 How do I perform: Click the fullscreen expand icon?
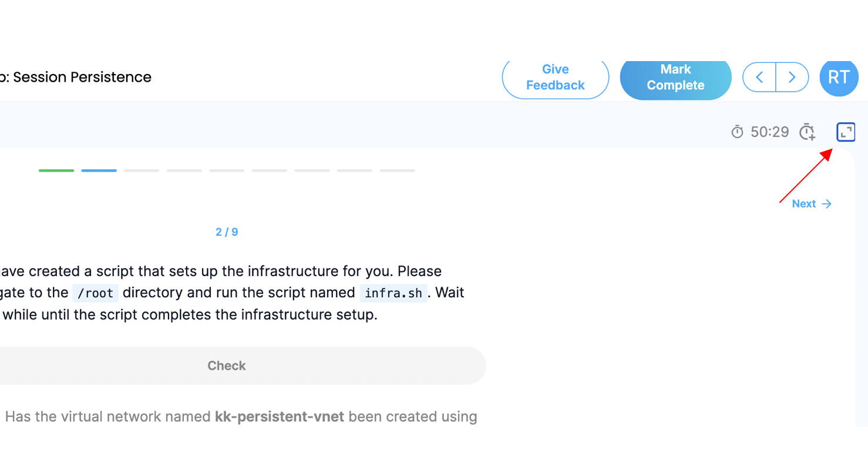click(x=846, y=132)
